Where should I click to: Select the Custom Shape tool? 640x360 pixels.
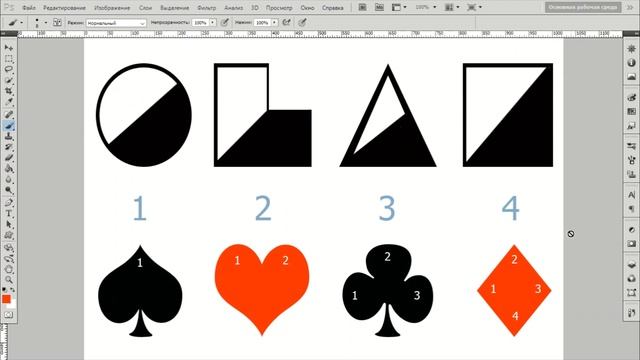pyautogui.click(x=9, y=236)
